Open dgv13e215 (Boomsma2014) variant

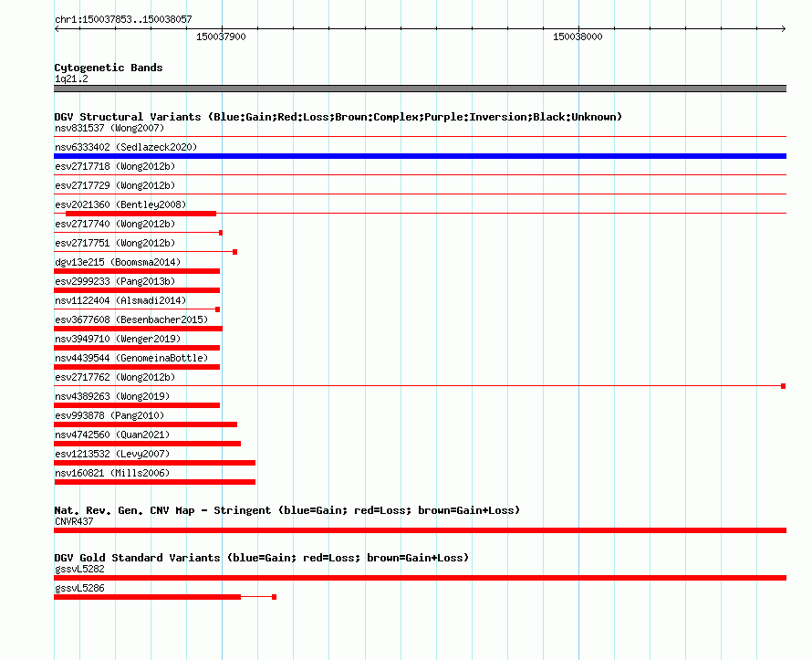pos(118,262)
